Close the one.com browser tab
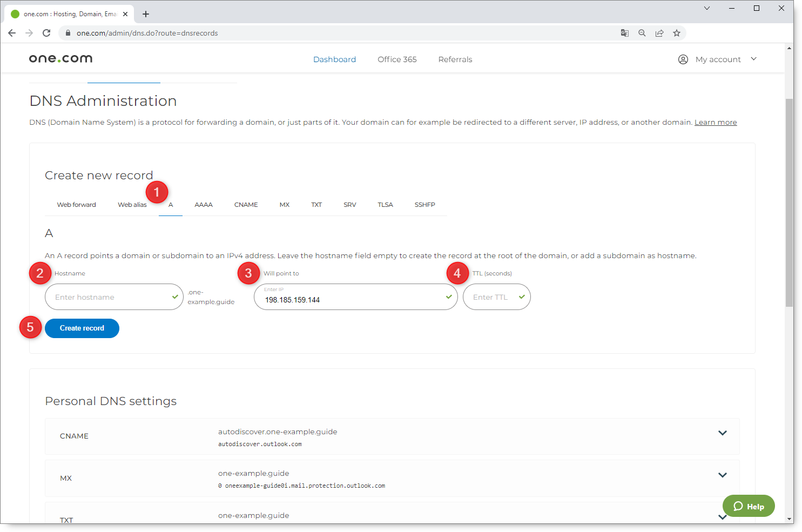802x532 pixels. (125, 14)
